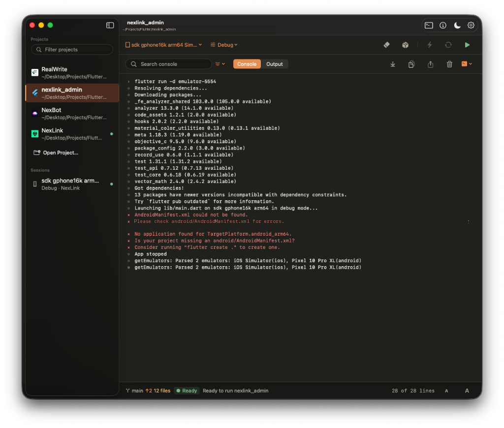Click 'AndroidManifest.xml could not be found.' error
504x428 pixels.
[x=191, y=214]
